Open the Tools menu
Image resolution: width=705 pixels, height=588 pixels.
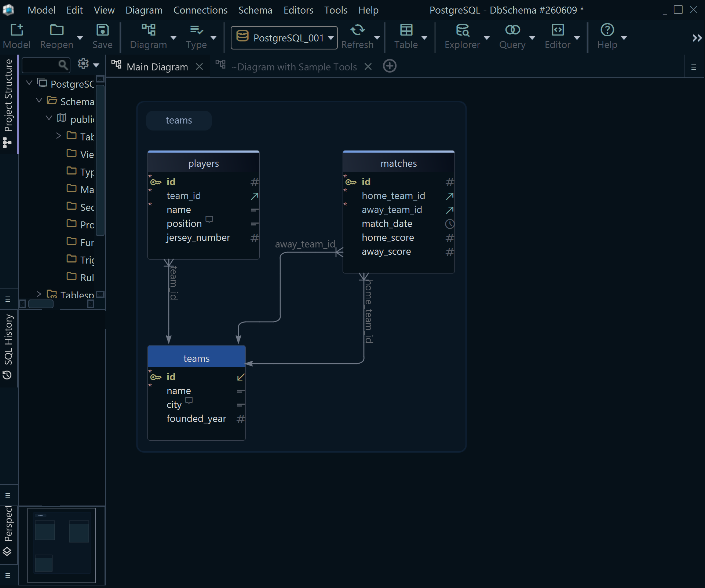(x=336, y=10)
